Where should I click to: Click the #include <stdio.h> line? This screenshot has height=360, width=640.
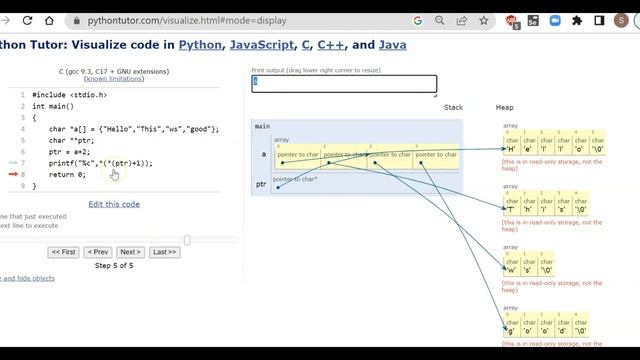(70, 95)
